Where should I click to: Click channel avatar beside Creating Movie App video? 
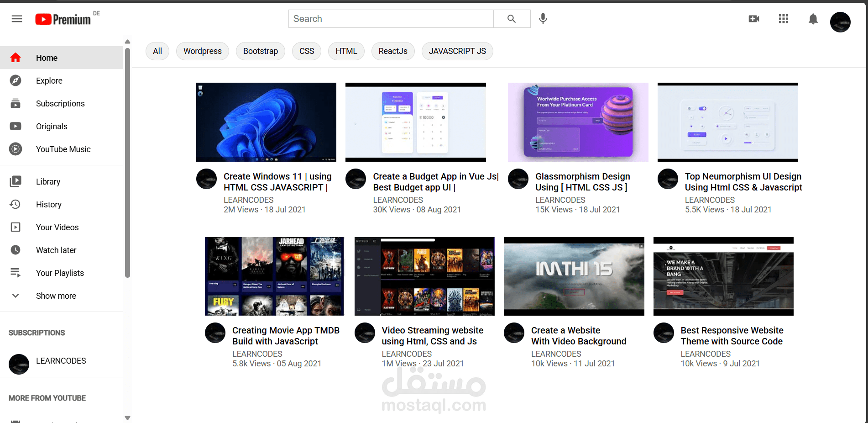(x=215, y=333)
